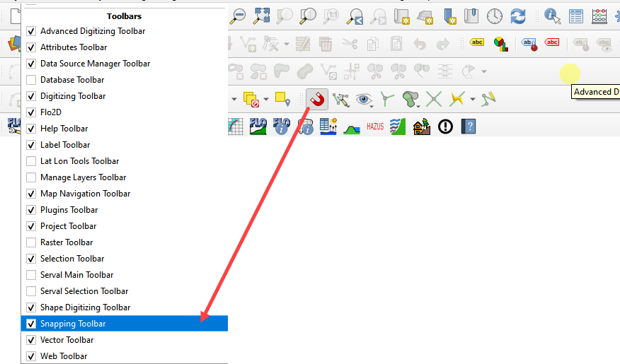
Task: Open the dropdown arrow beside Deselect Features icon
Action: click(x=266, y=99)
